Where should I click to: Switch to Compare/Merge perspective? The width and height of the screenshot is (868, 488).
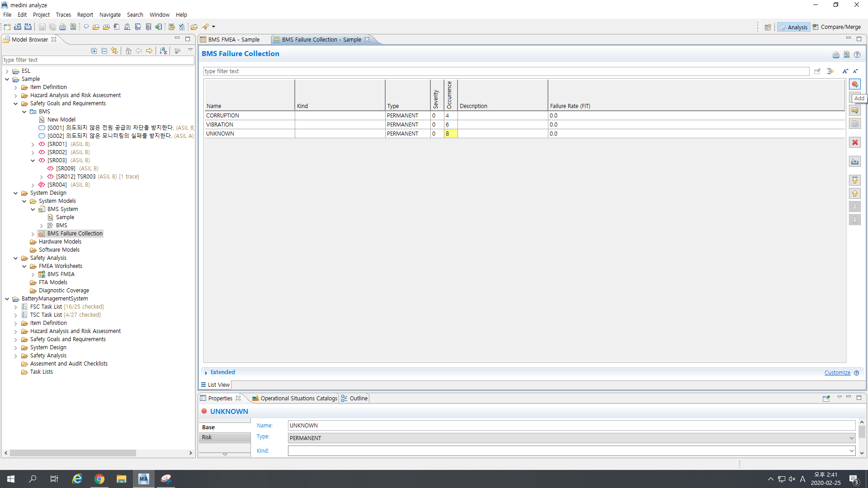tap(837, 27)
